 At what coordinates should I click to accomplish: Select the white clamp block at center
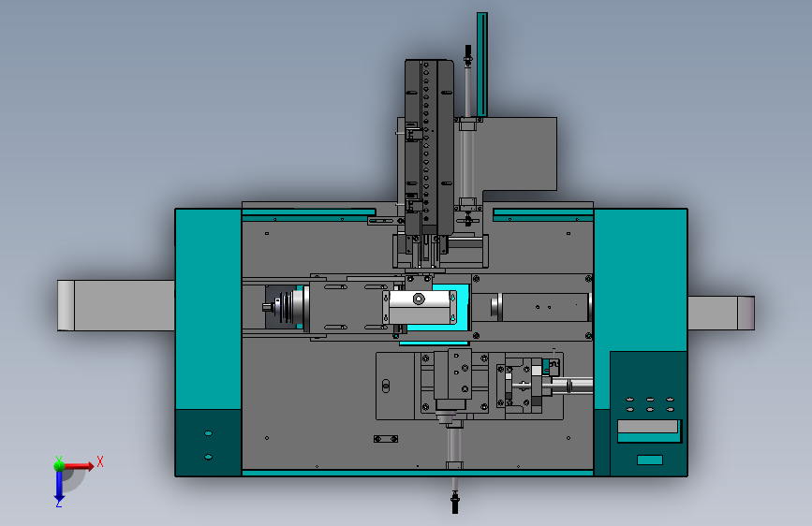[x=420, y=307]
